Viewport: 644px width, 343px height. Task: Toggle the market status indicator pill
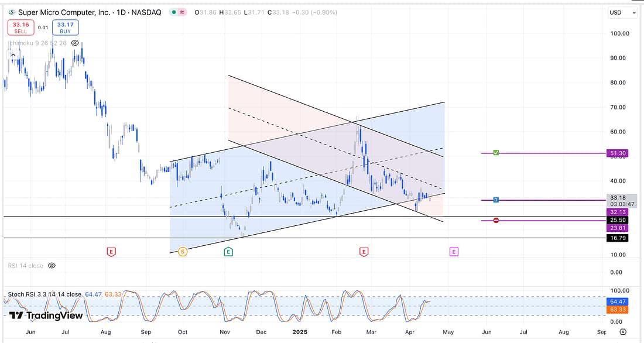pos(179,12)
